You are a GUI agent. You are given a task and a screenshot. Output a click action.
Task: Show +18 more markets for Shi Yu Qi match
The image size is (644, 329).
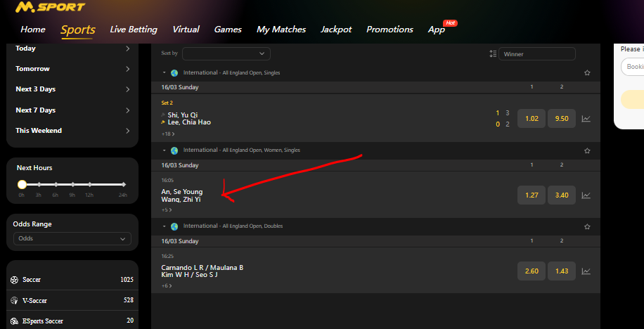pyautogui.click(x=168, y=134)
